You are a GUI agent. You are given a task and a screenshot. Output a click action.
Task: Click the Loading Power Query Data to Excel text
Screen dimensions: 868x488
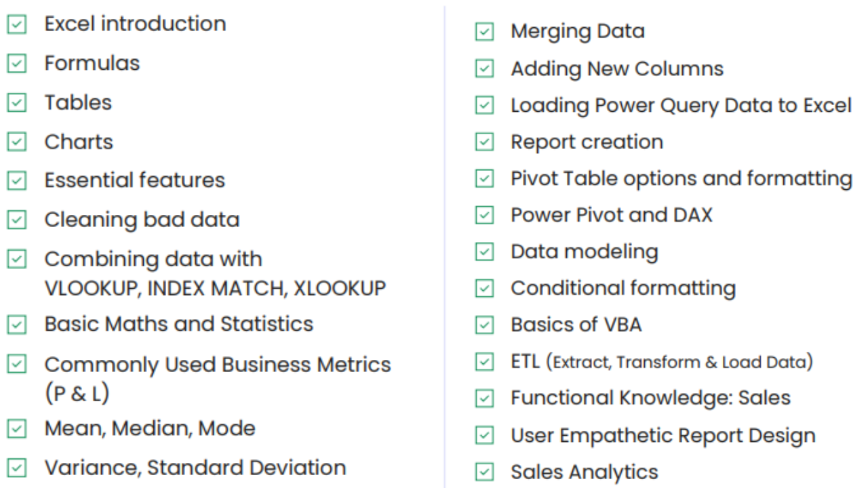click(681, 106)
